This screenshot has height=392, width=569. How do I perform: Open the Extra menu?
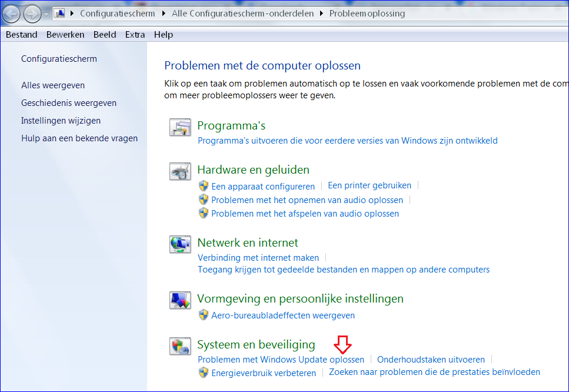click(x=135, y=34)
